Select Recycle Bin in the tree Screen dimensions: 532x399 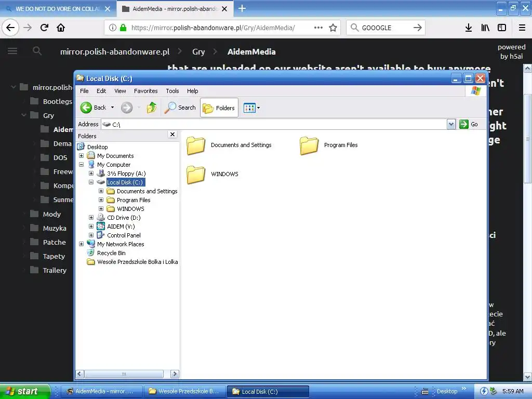tap(111, 253)
